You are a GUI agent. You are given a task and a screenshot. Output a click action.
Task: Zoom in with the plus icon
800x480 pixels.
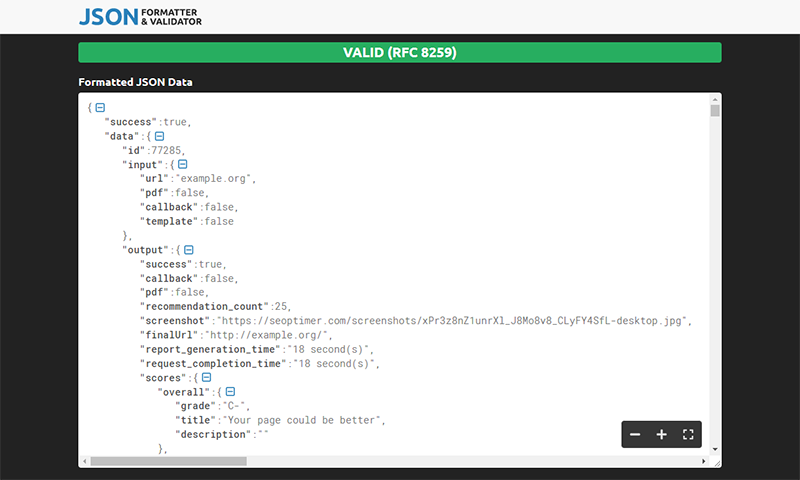[x=661, y=435]
